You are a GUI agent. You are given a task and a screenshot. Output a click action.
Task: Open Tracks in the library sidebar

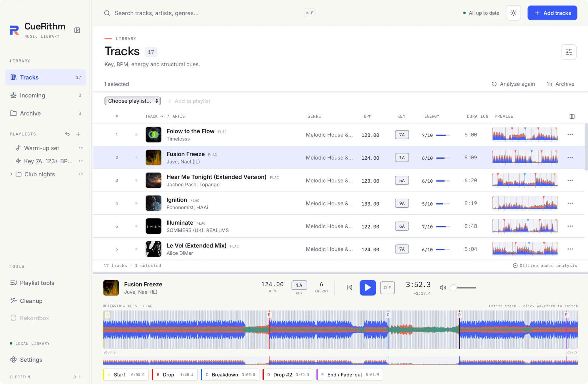[x=46, y=77]
